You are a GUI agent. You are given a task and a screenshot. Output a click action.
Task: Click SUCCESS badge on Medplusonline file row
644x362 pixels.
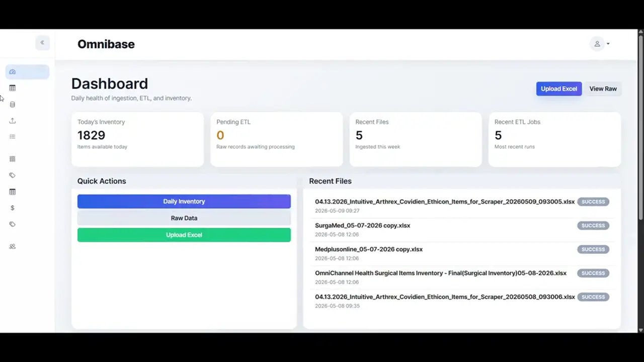click(x=593, y=249)
